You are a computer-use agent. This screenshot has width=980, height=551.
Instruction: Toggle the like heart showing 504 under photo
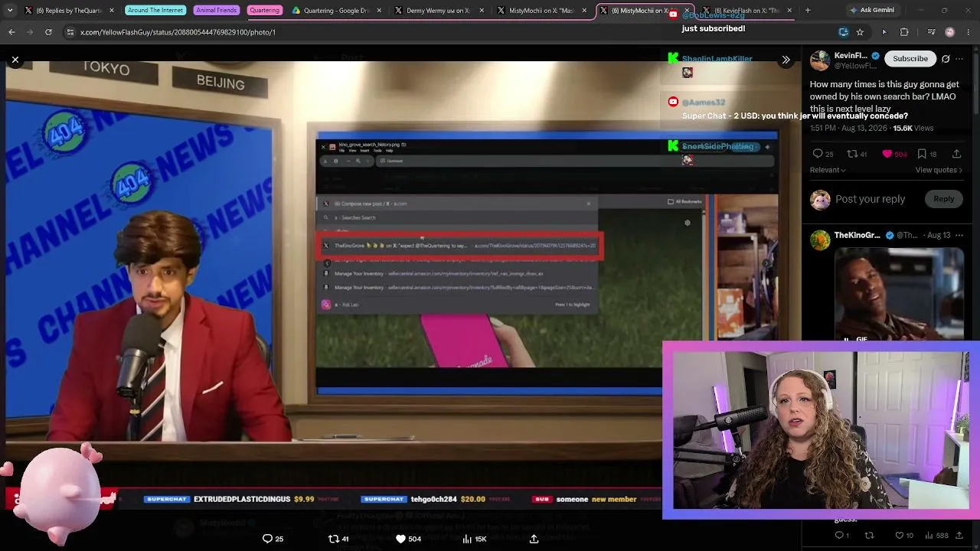(x=408, y=539)
